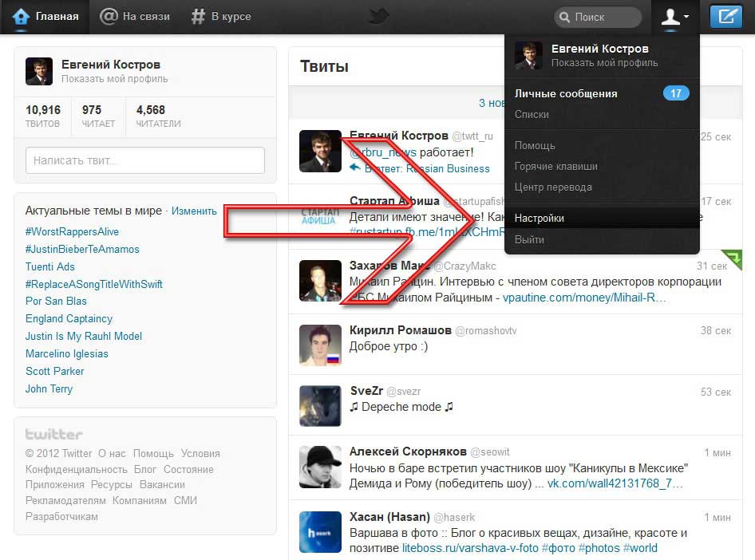The image size is (755, 560).
Task: Open vk.com/wall42131768 link
Action: coord(615,483)
